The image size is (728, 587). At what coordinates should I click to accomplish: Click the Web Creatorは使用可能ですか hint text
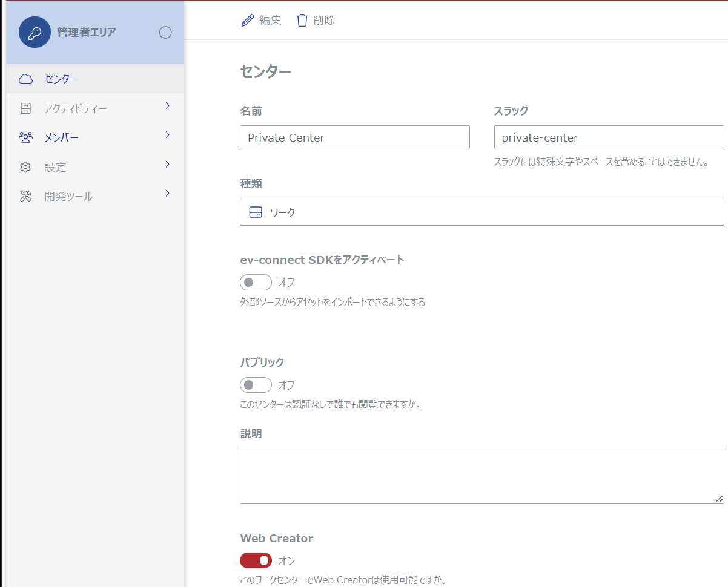pyautogui.click(x=343, y=580)
